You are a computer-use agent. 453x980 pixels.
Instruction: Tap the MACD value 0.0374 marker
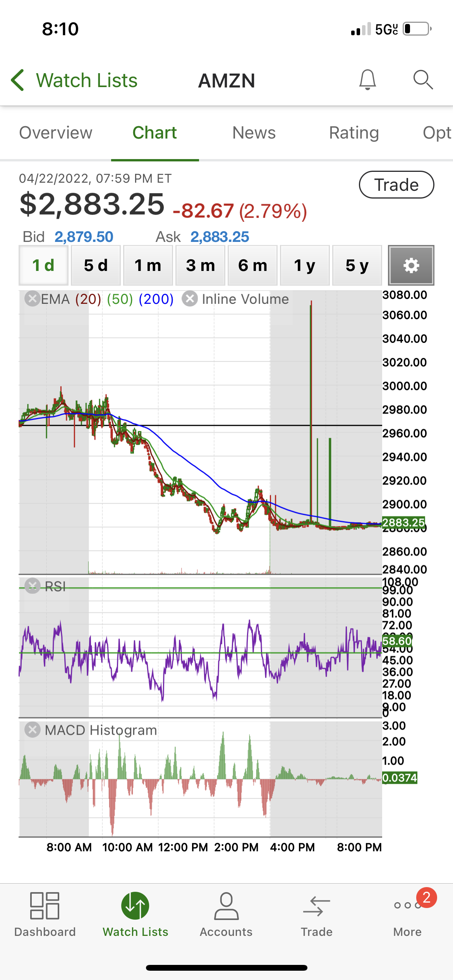point(400,778)
